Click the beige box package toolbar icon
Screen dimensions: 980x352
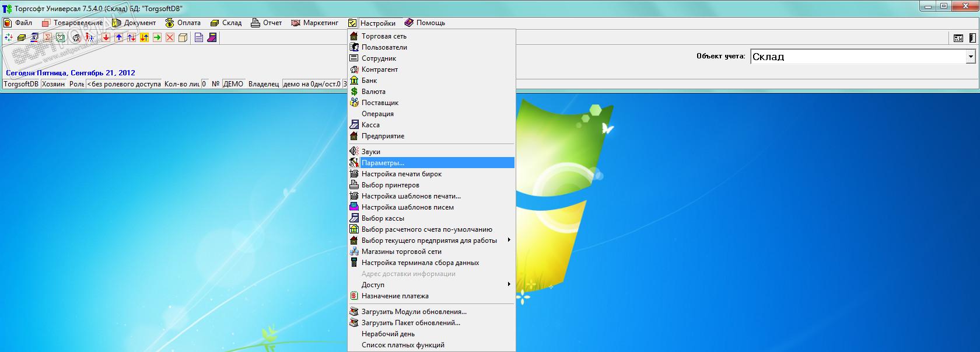(x=183, y=37)
